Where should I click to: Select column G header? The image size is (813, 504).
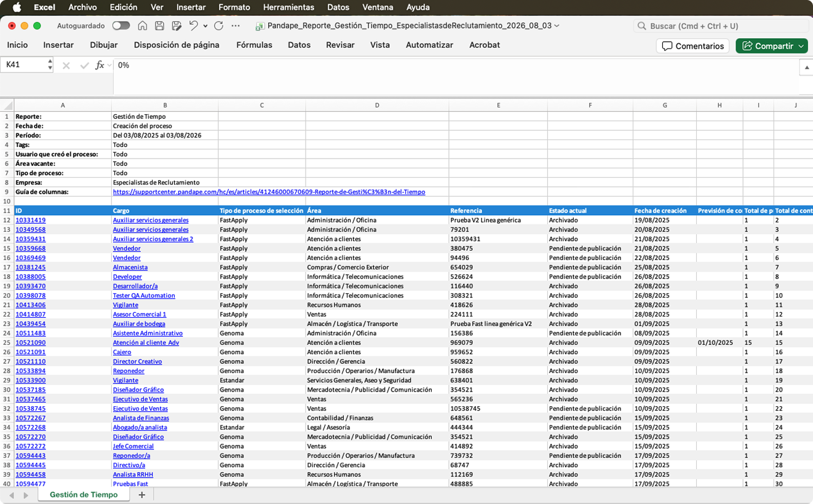coord(665,106)
